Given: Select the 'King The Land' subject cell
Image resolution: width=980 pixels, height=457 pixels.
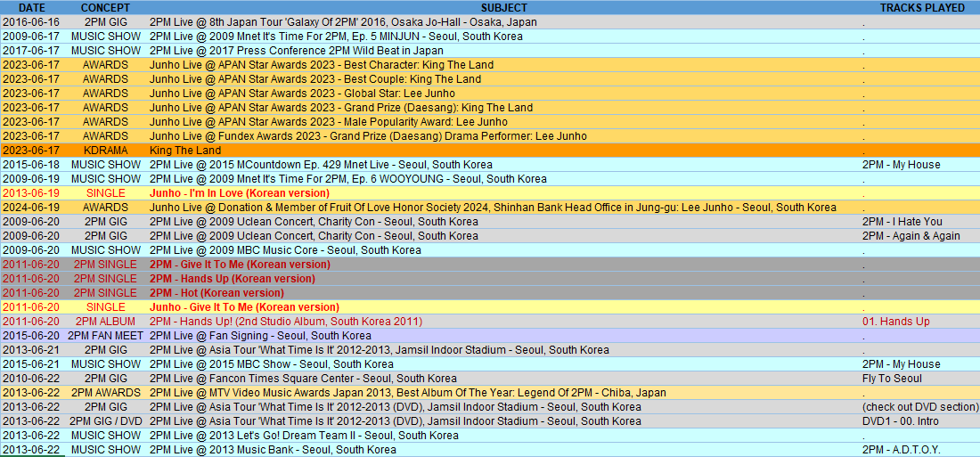Looking at the screenshot, I should (503, 151).
